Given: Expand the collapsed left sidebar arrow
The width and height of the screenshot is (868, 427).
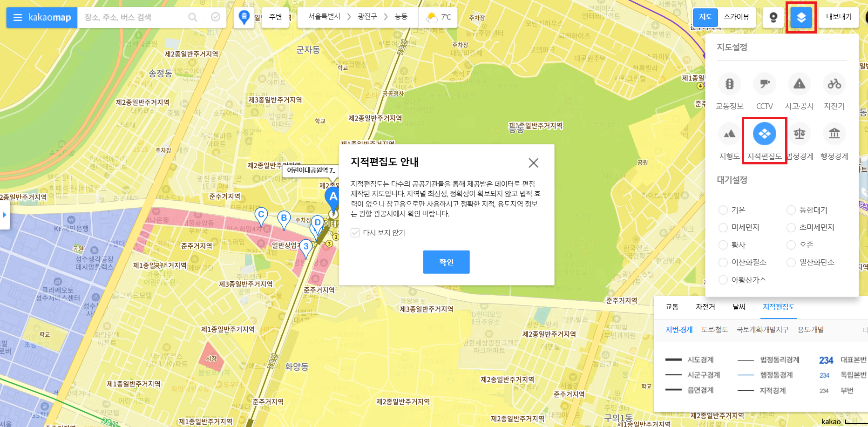Looking at the screenshot, I should pos(4,215).
